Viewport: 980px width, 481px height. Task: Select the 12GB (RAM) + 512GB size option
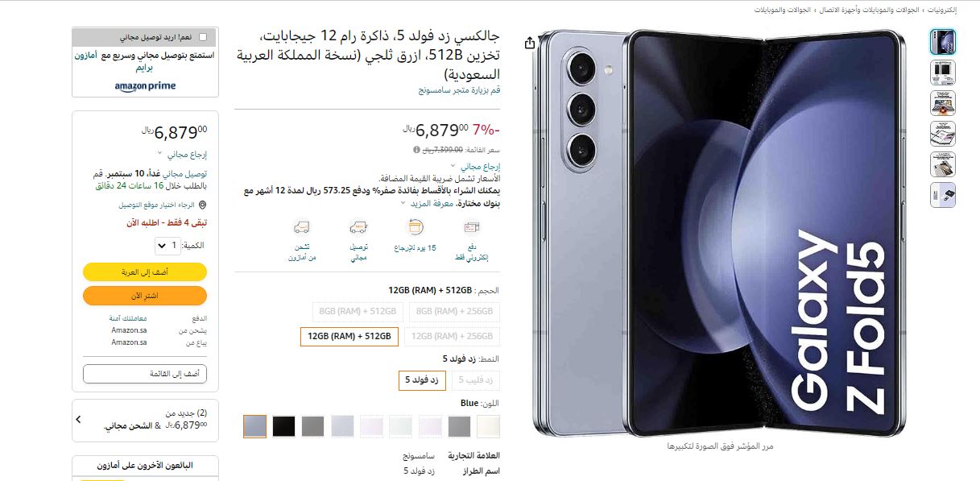[x=349, y=336]
